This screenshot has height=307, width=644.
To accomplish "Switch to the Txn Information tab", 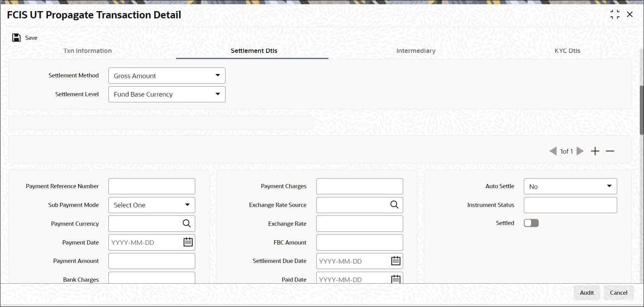I will click(88, 51).
